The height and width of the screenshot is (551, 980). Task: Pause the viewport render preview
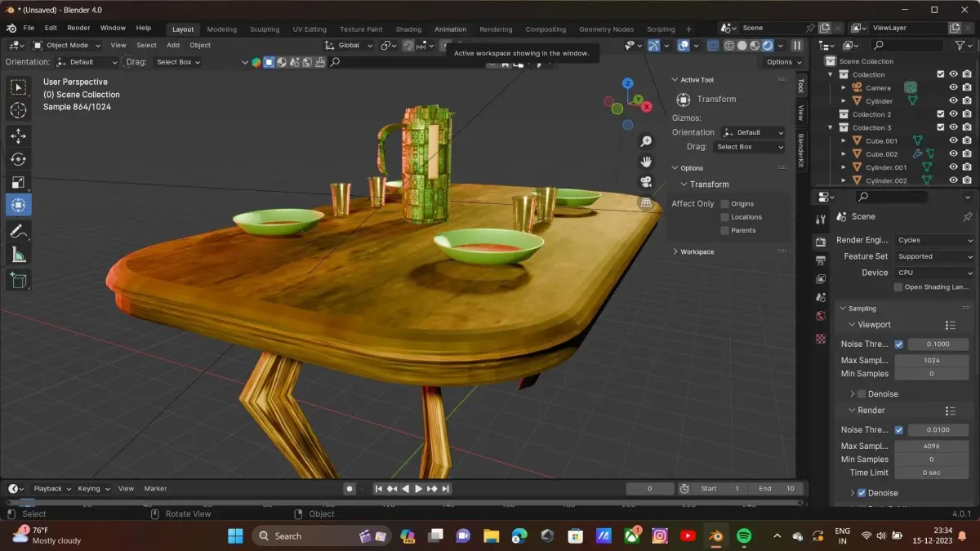(x=797, y=46)
